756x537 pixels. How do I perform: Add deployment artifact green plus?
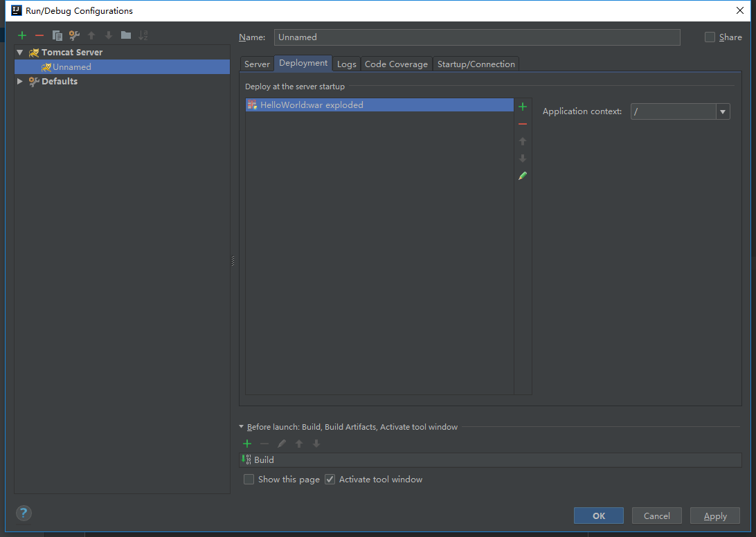pyautogui.click(x=523, y=107)
